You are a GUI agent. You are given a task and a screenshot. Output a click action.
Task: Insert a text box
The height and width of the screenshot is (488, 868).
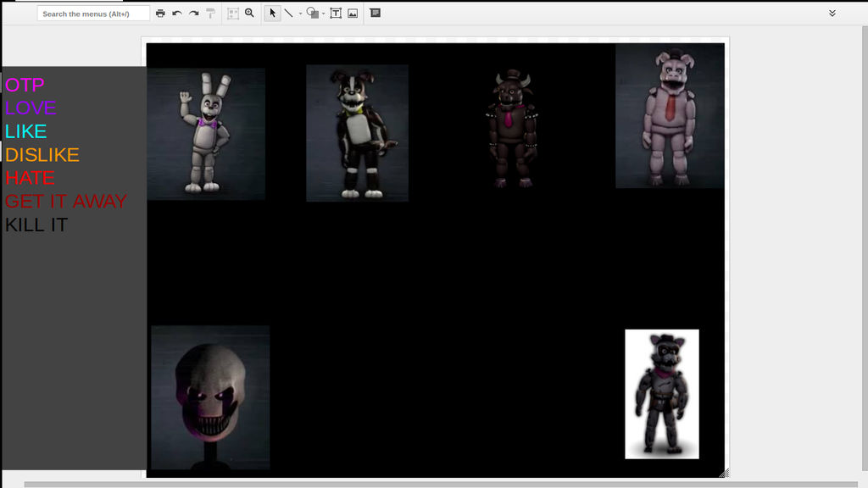[336, 14]
